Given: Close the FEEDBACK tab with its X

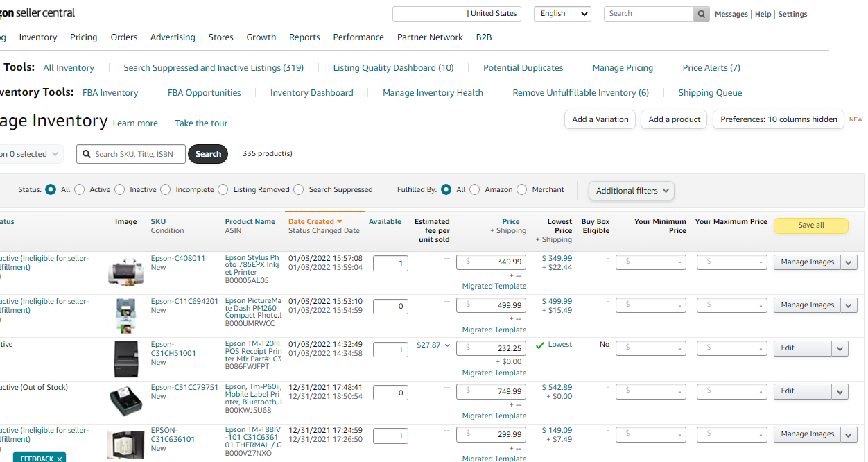Looking at the screenshot, I should (60, 459).
